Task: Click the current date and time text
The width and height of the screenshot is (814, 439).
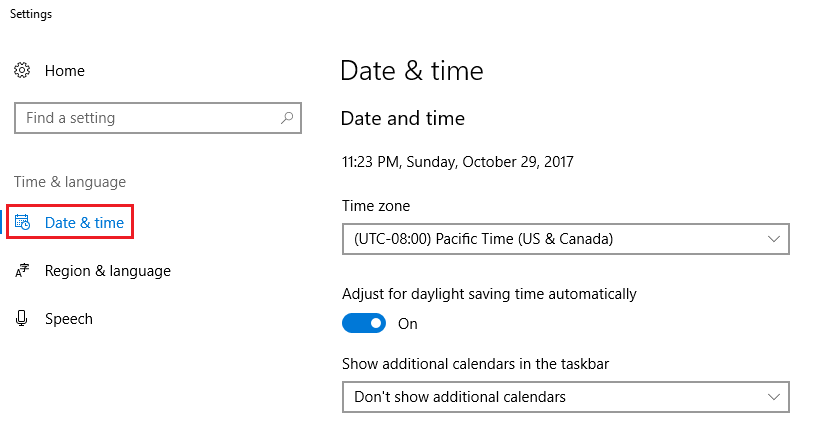Action: tap(457, 162)
